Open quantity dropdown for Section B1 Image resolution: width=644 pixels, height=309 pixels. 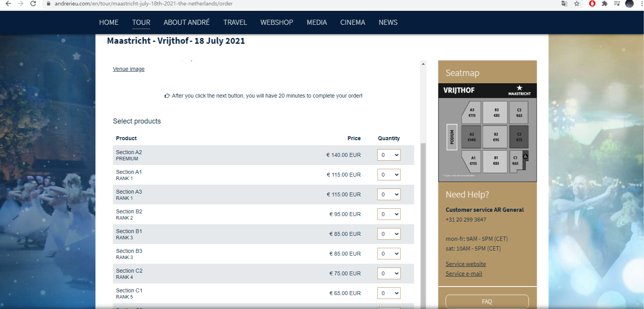click(389, 234)
